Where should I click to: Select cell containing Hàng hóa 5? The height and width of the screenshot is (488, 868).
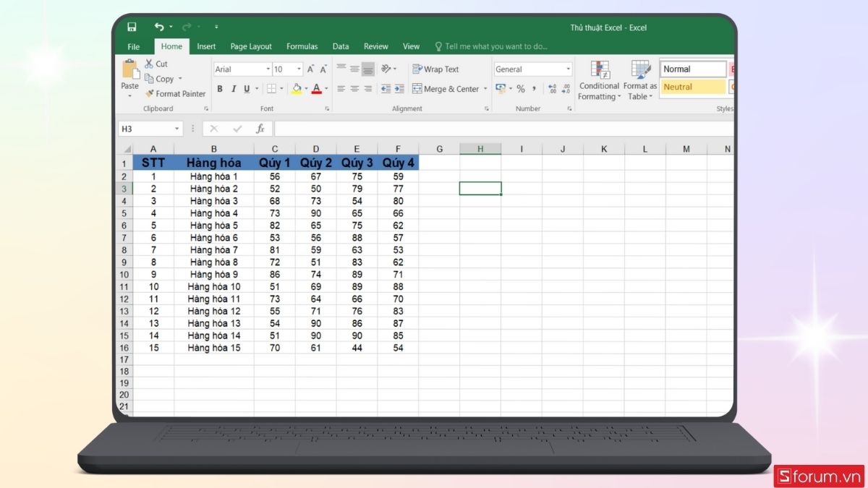pos(213,226)
